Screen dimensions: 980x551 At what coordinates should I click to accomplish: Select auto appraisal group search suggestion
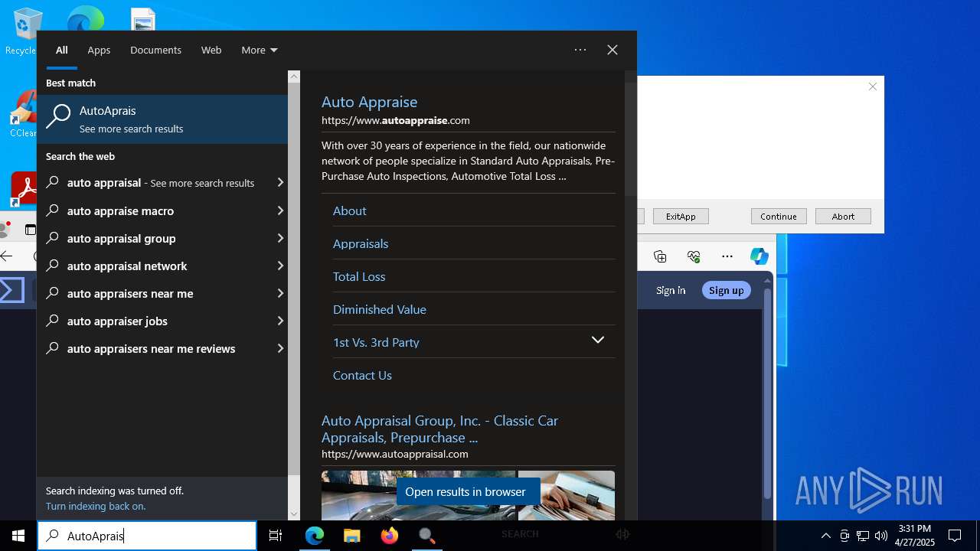tap(155, 238)
